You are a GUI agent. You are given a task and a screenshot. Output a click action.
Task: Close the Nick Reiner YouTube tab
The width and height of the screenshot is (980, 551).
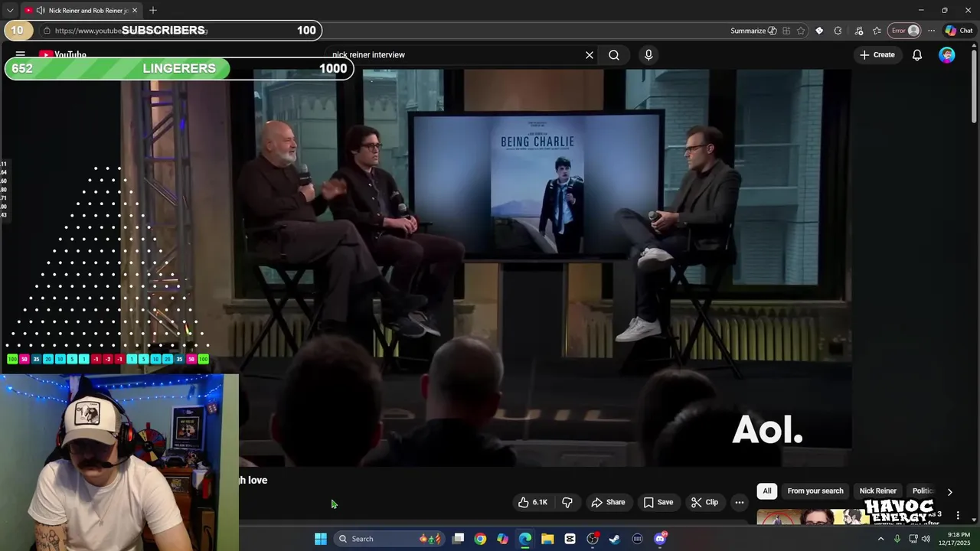[x=135, y=11]
